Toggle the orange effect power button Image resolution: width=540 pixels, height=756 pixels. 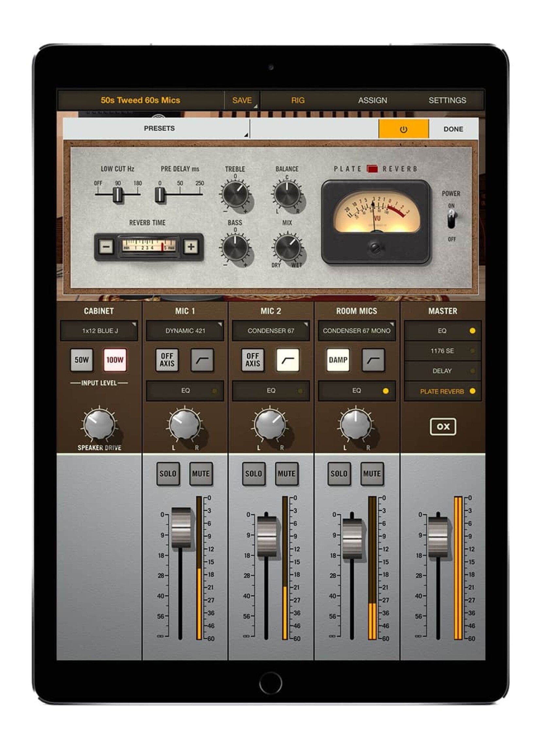pos(403,129)
